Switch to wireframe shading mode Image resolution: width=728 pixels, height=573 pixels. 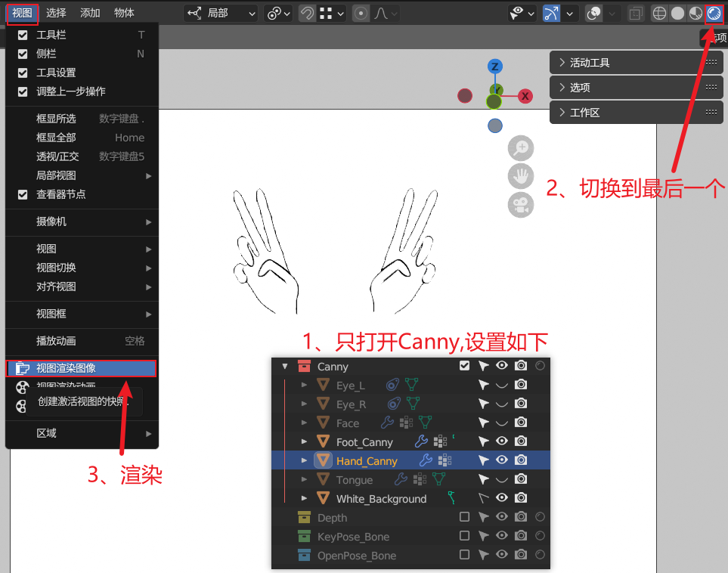[659, 14]
